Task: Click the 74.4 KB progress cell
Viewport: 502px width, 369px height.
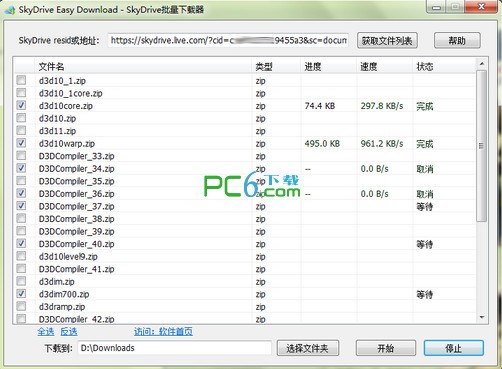Action: (x=320, y=106)
